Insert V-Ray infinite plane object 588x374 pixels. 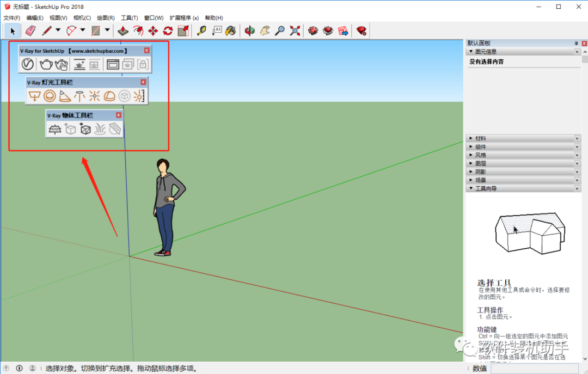pos(55,130)
